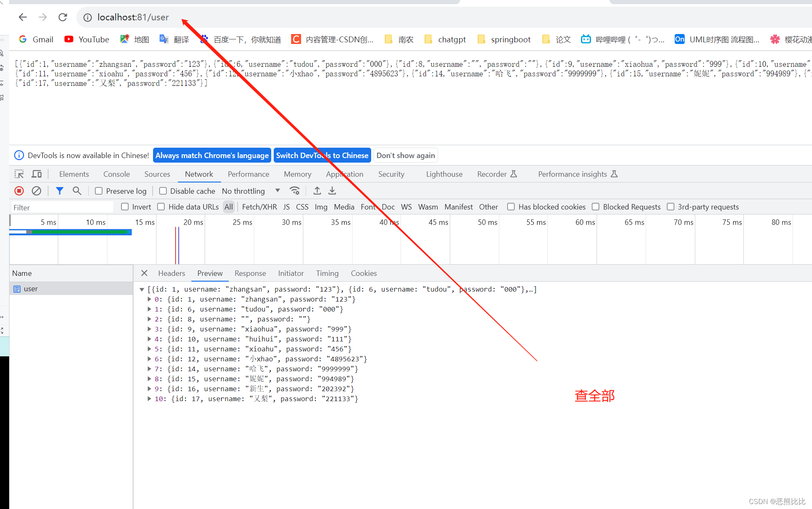
Task: Toggle the Invert filter checkbox
Action: [125, 207]
